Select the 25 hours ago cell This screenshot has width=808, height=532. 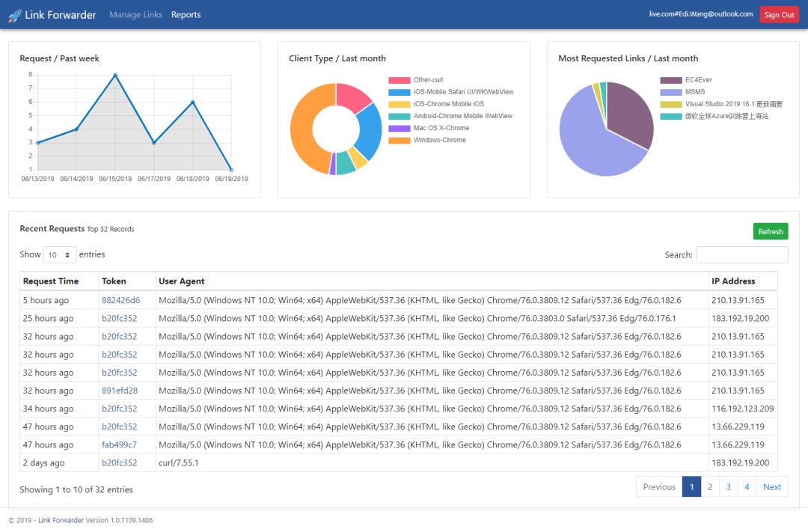(59, 318)
